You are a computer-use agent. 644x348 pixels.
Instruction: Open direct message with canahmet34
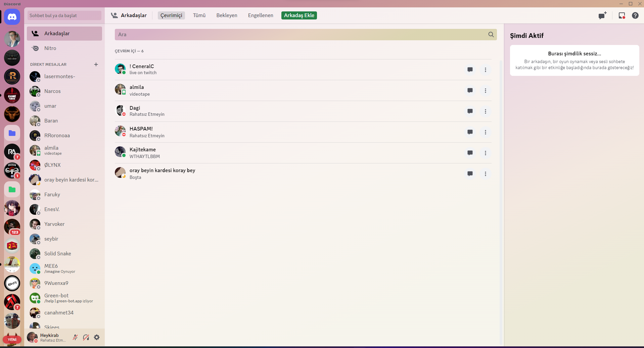click(64, 313)
